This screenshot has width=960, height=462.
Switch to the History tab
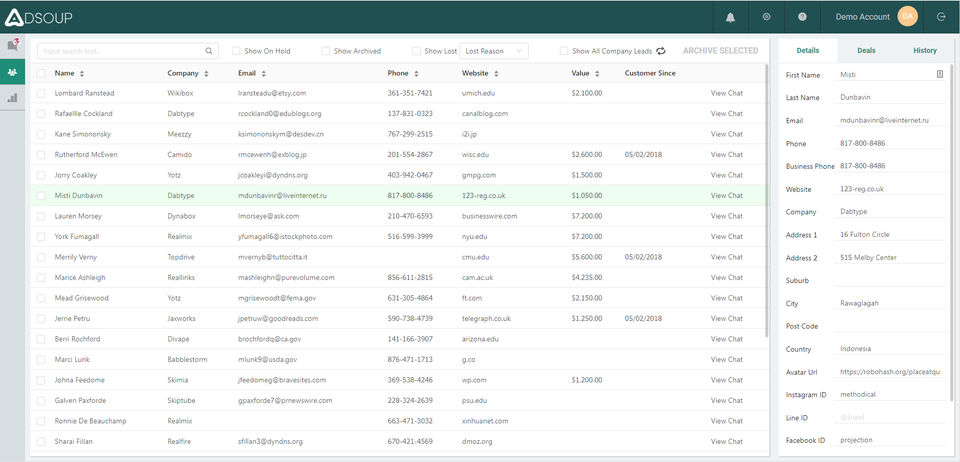tap(924, 51)
